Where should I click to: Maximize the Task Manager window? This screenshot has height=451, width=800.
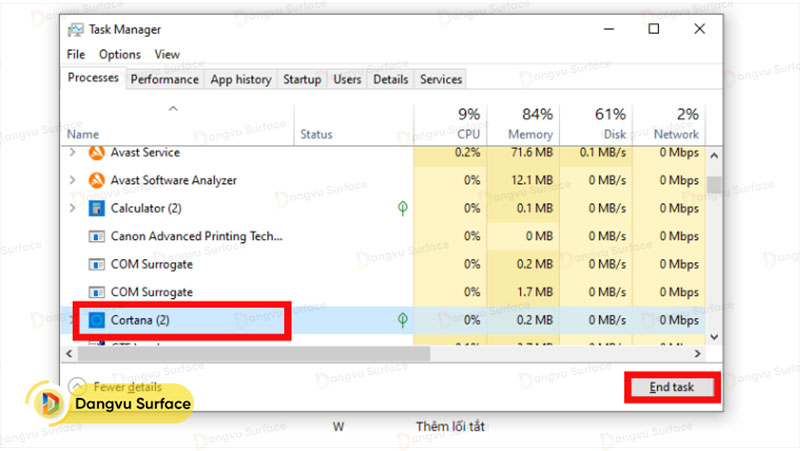(654, 29)
